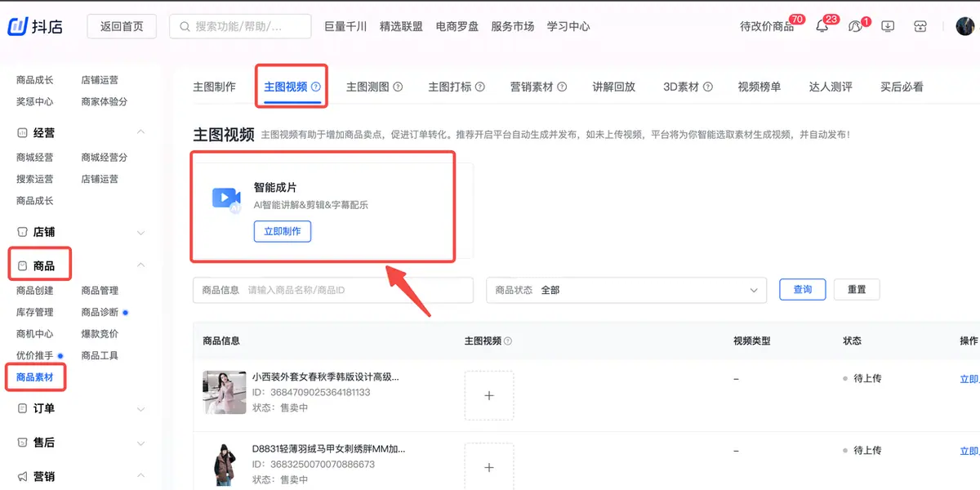Click the 订单 section icon in sidebar

pyautogui.click(x=22, y=408)
